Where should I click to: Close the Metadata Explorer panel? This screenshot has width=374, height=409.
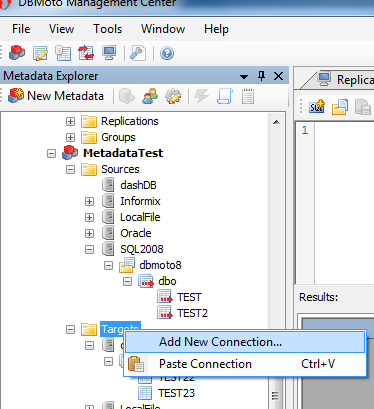tap(279, 76)
